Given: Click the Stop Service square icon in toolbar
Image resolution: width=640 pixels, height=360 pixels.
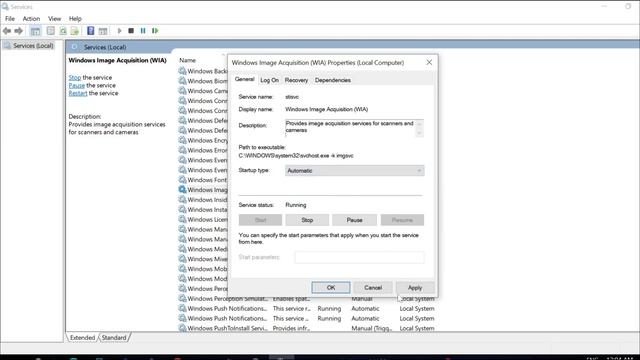Looking at the screenshot, I should [x=131, y=31].
